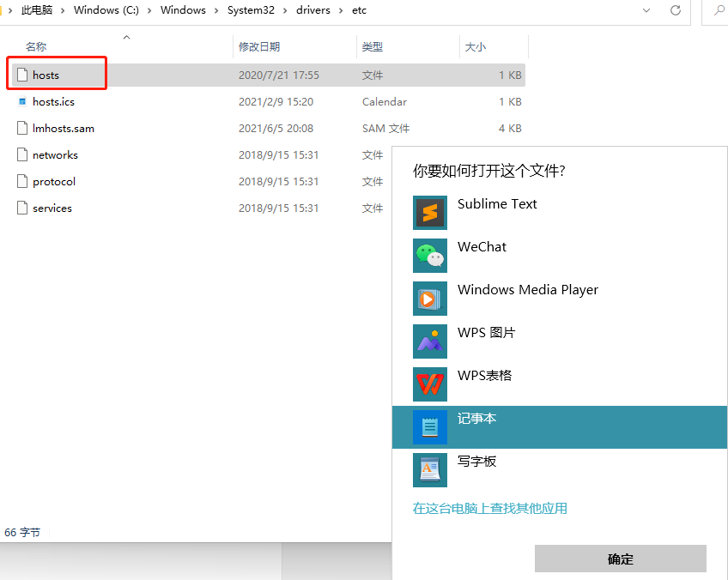Image resolution: width=728 pixels, height=580 pixels.
Task: Click the 66 字节 status text
Action: 22,532
